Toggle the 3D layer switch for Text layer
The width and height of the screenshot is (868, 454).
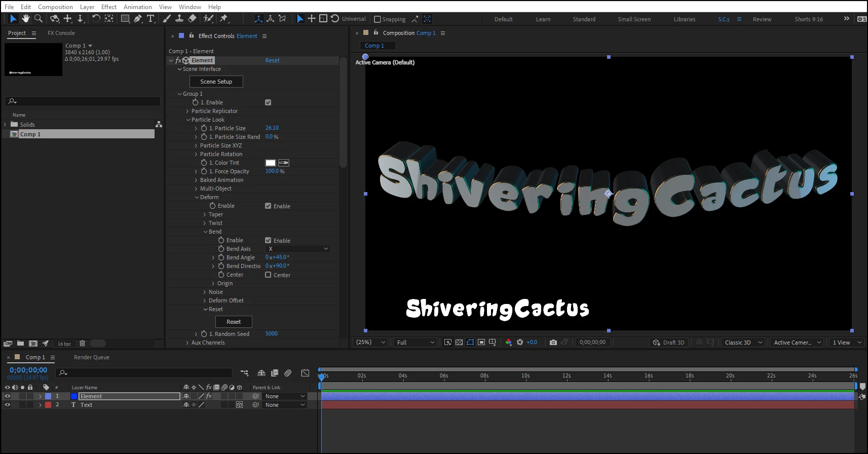(239, 405)
